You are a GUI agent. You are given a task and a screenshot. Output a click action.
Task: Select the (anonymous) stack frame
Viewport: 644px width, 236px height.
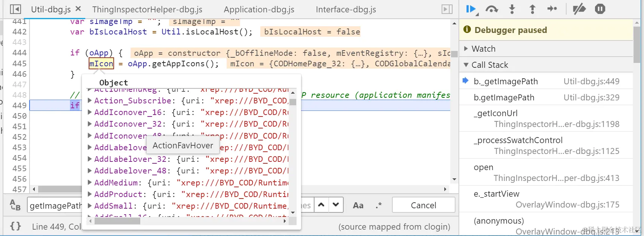click(x=546, y=226)
